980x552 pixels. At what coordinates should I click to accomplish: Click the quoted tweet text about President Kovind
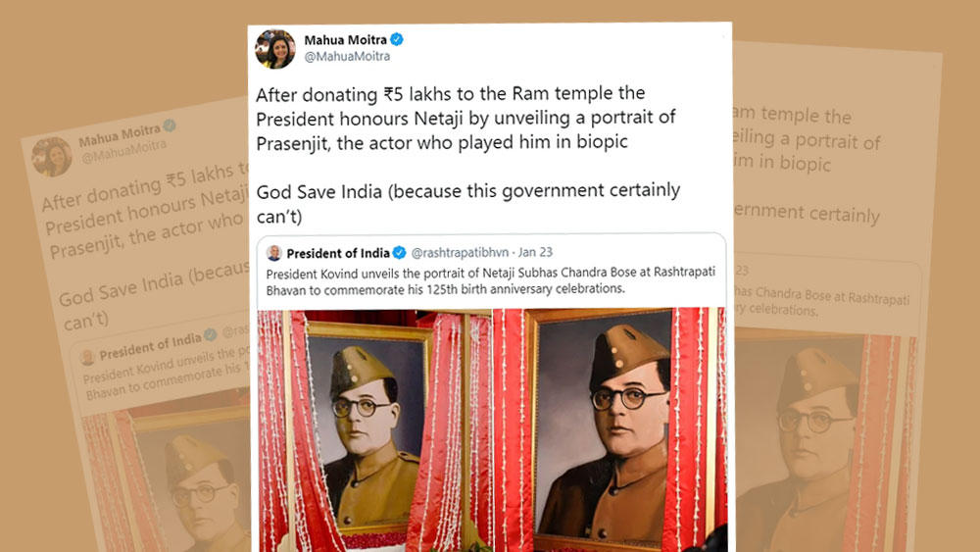[491, 280]
